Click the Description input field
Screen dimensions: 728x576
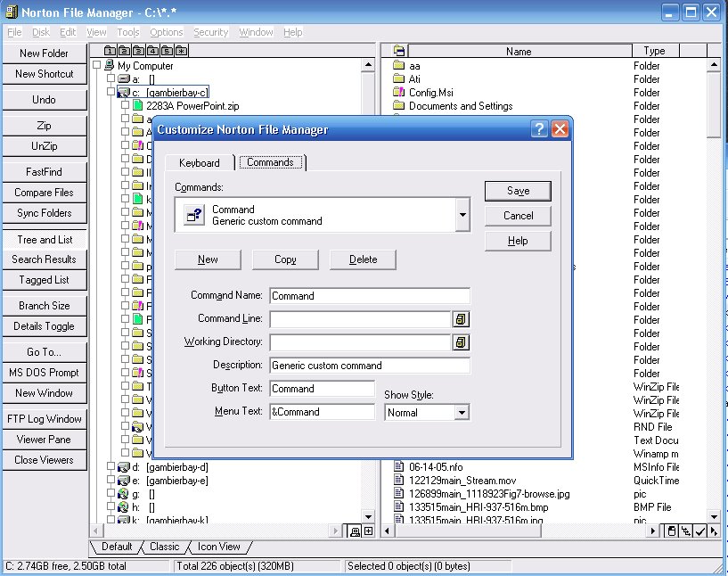(370, 366)
